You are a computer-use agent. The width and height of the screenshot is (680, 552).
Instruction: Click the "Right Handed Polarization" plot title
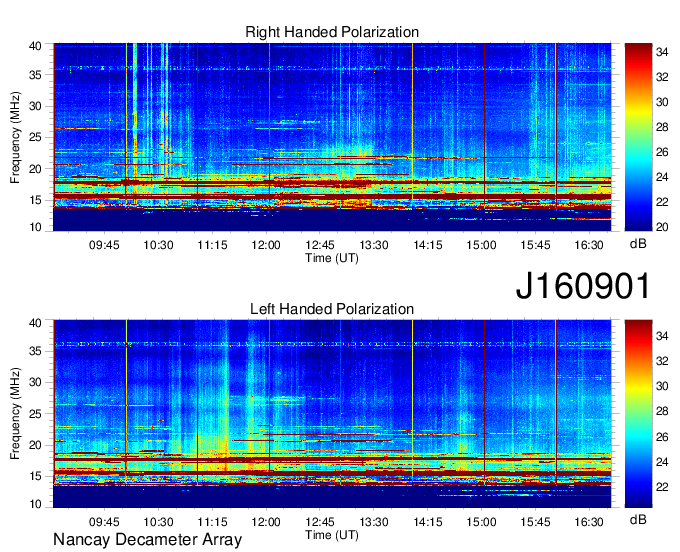[x=332, y=32]
